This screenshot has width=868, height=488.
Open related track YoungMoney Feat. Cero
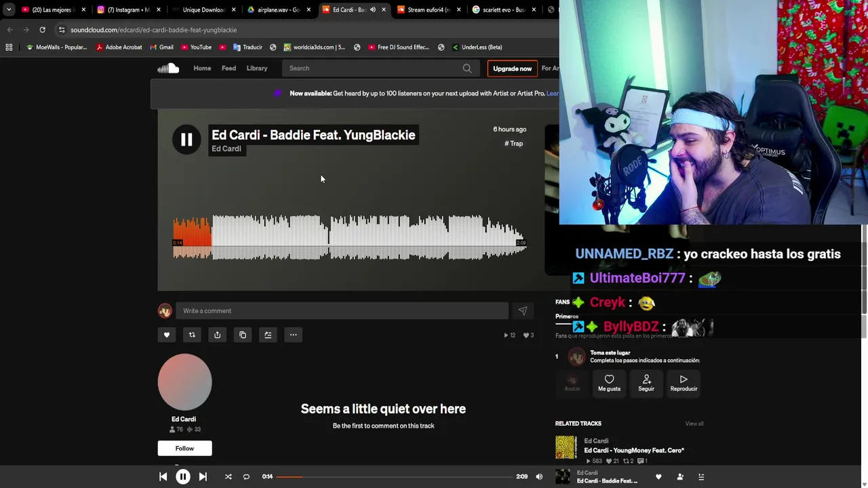click(634, 450)
